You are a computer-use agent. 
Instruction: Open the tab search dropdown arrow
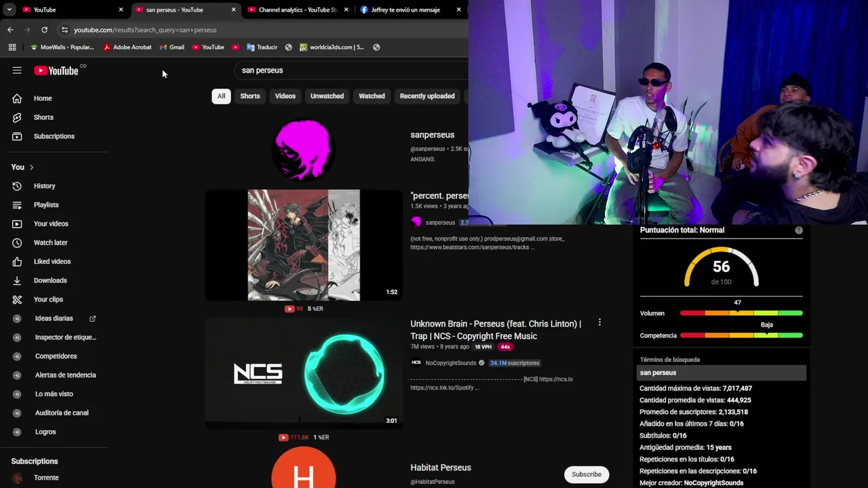pyautogui.click(x=9, y=9)
